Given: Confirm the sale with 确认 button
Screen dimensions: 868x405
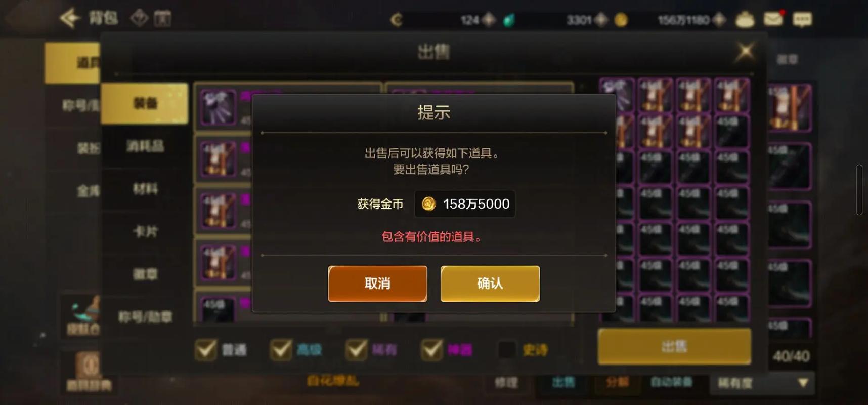Looking at the screenshot, I should pos(490,283).
